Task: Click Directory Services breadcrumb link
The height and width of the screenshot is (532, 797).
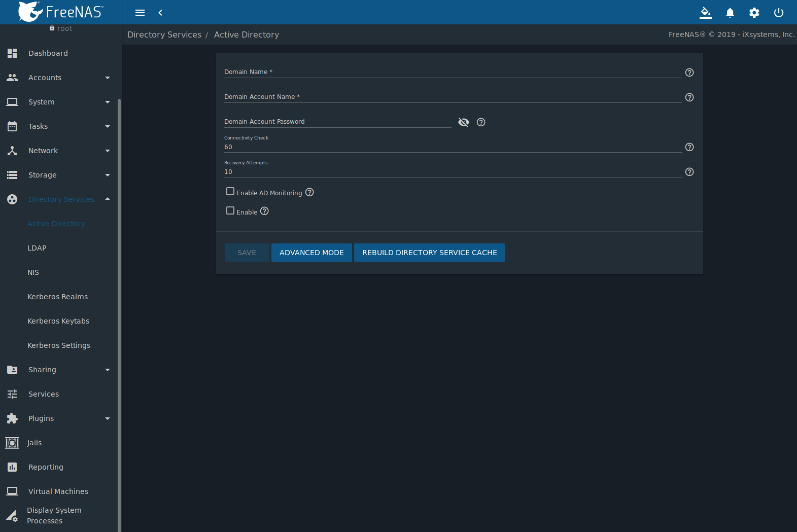Action: (164, 34)
